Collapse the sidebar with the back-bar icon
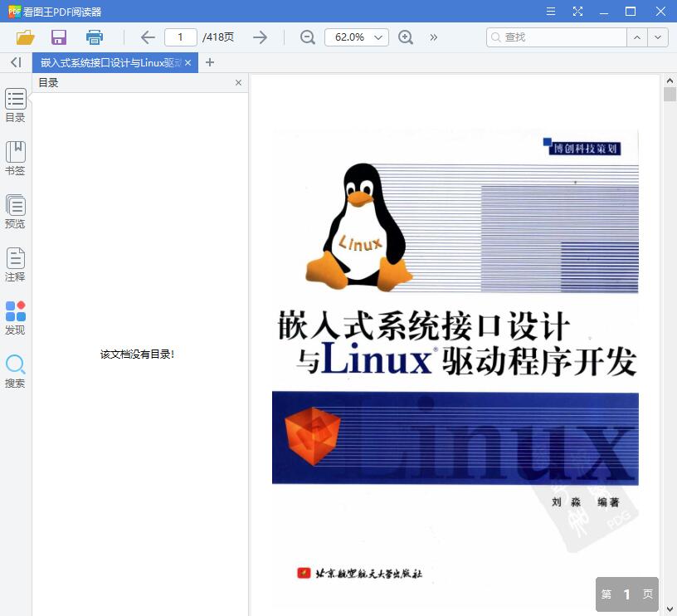 click(x=16, y=62)
